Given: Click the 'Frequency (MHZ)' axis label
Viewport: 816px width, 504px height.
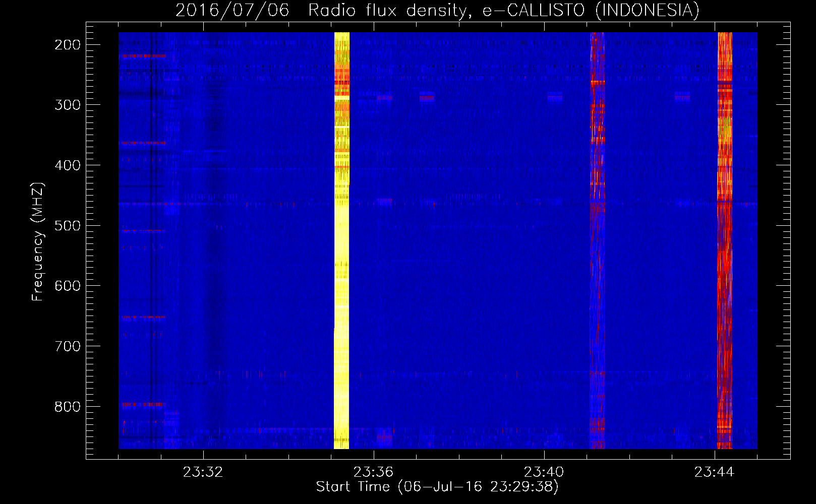Looking at the screenshot, I should (x=38, y=241).
